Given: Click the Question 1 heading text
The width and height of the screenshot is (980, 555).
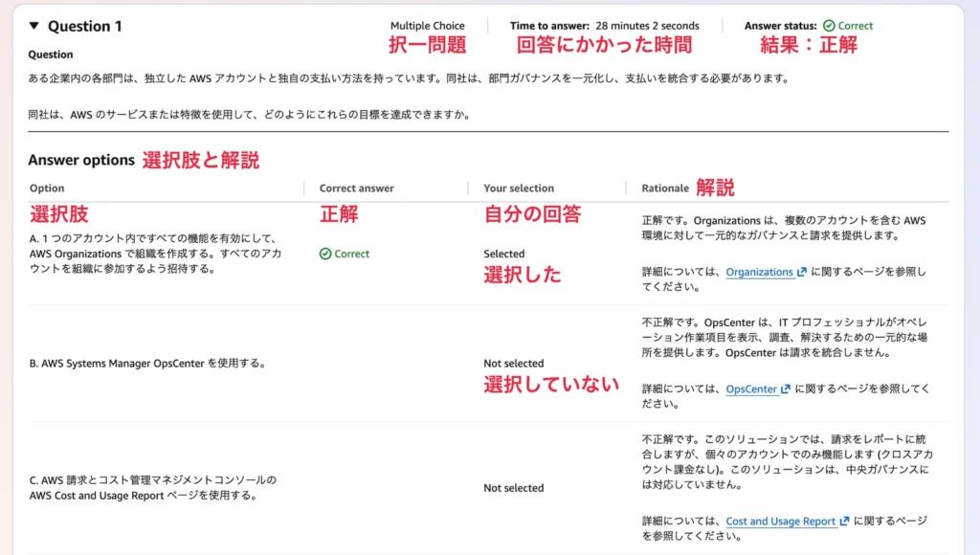Looking at the screenshot, I should [85, 26].
